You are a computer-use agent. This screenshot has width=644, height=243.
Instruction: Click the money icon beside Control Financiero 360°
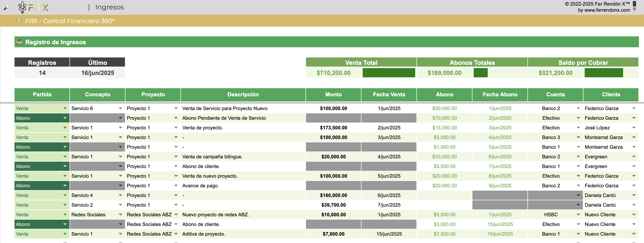pos(19,21)
